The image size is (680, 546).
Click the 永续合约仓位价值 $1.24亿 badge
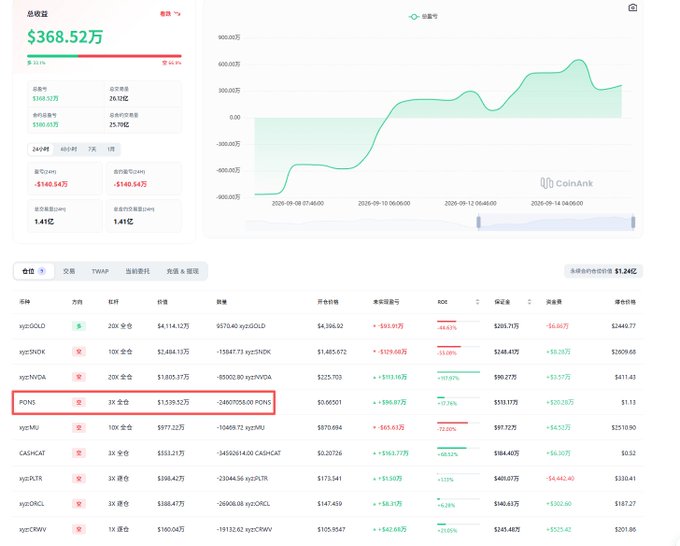603,271
